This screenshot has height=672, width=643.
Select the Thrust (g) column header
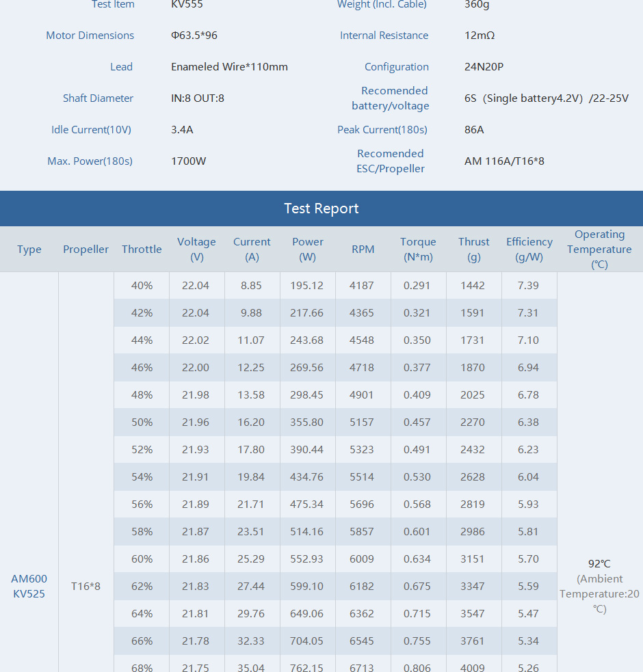(x=473, y=249)
